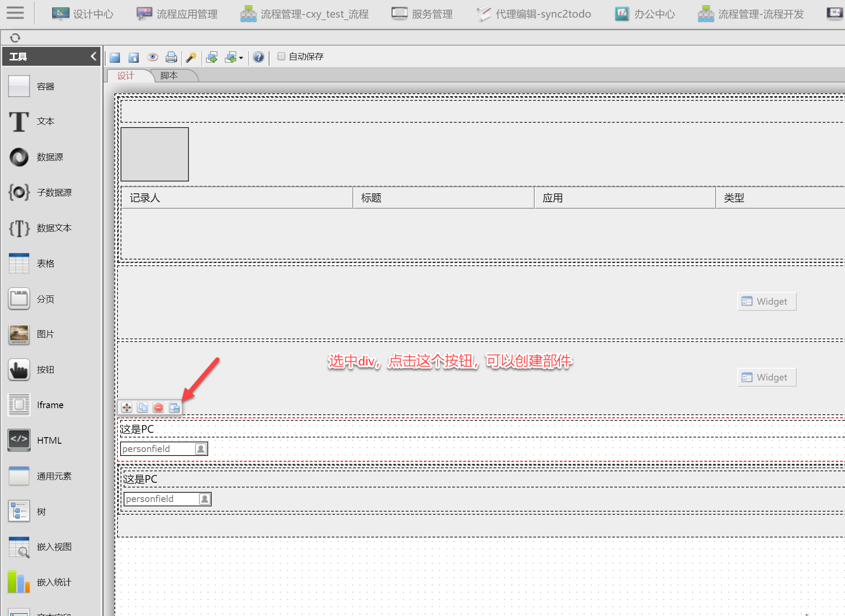Select the 标题 column header
The image size is (845, 616).
444,198
